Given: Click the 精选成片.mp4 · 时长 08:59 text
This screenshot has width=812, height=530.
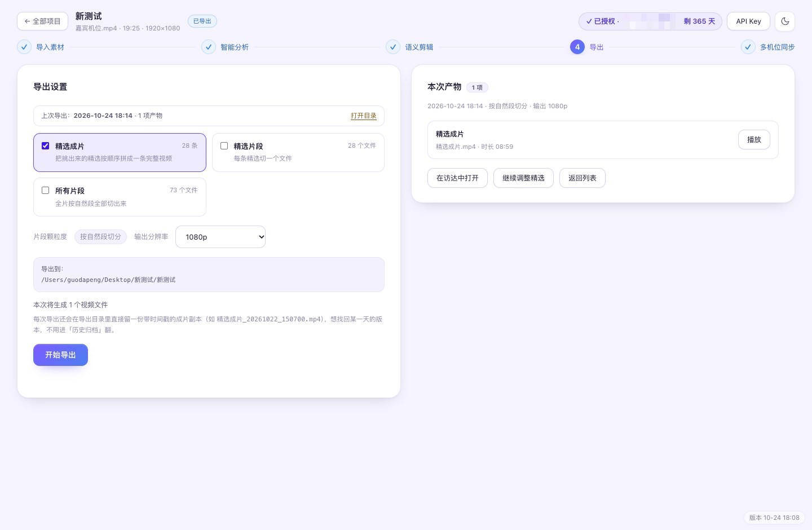Looking at the screenshot, I should pyautogui.click(x=474, y=147).
